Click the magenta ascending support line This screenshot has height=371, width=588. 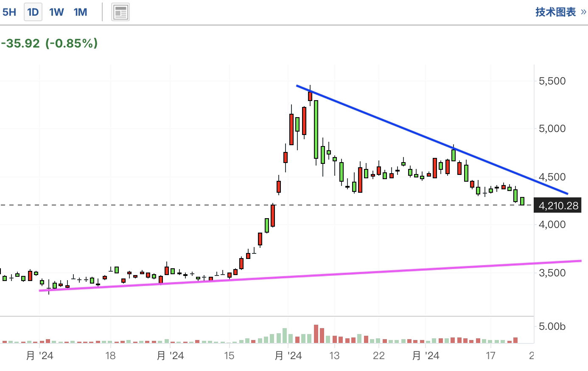point(310,275)
